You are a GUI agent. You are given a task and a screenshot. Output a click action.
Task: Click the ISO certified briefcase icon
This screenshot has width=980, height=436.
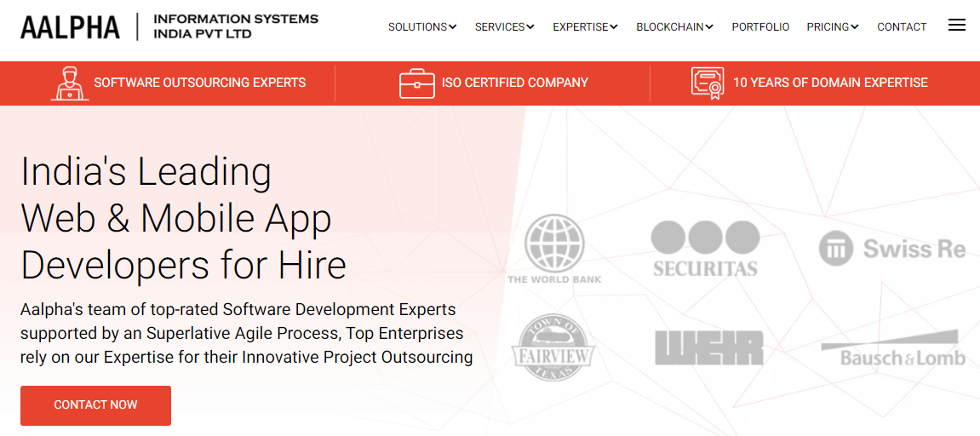(x=417, y=83)
